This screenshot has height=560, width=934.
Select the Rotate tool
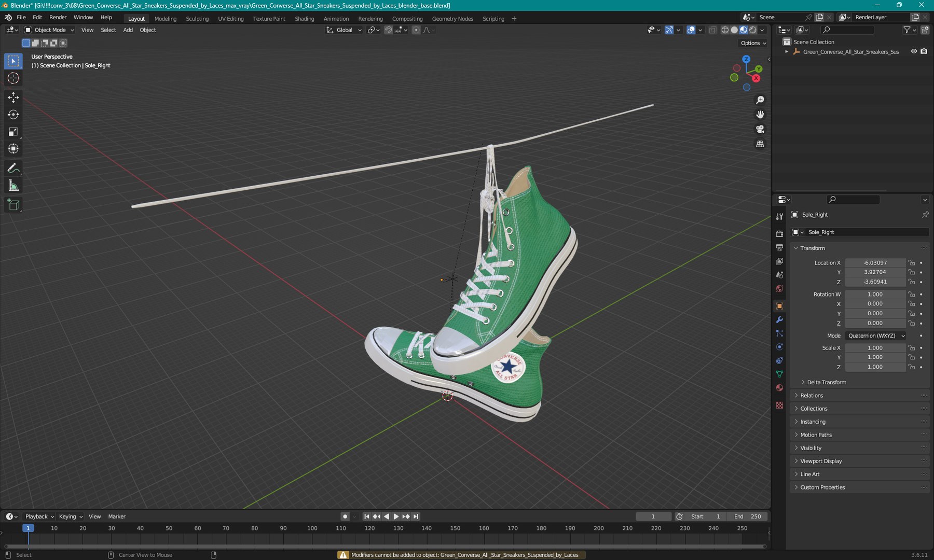pos(13,115)
